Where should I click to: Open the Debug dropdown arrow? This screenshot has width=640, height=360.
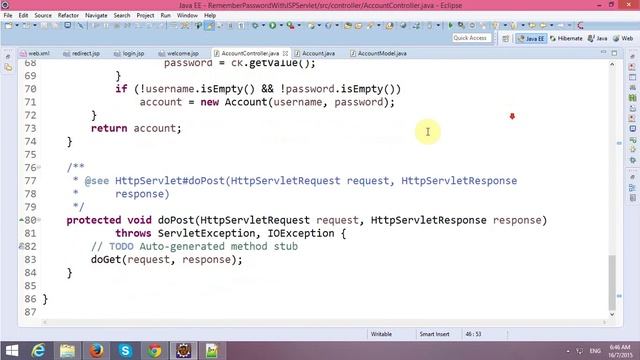pyautogui.click(x=263, y=26)
